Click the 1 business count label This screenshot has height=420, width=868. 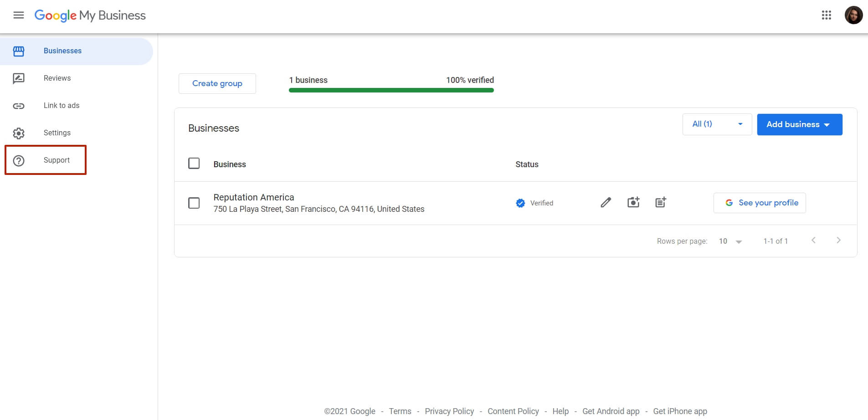coord(308,80)
